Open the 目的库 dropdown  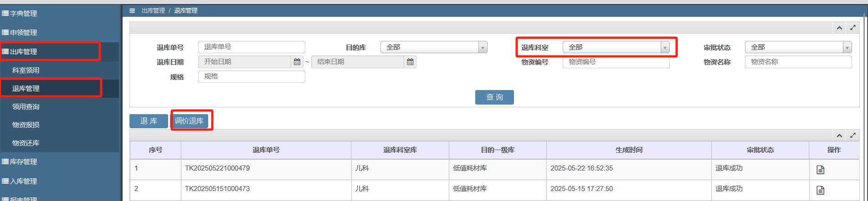click(x=434, y=47)
